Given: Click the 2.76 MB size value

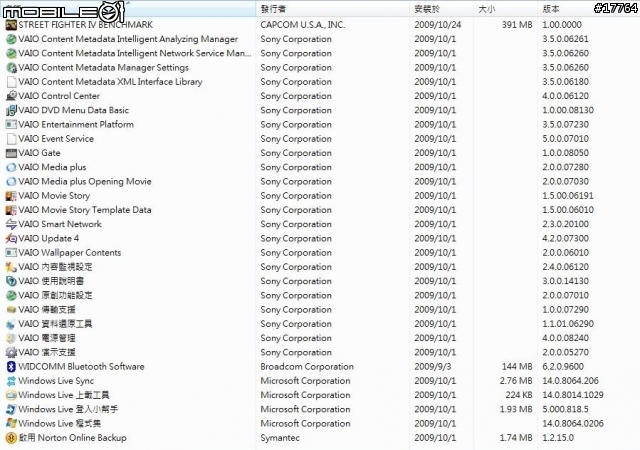Looking at the screenshot, I should pos(516,381).
